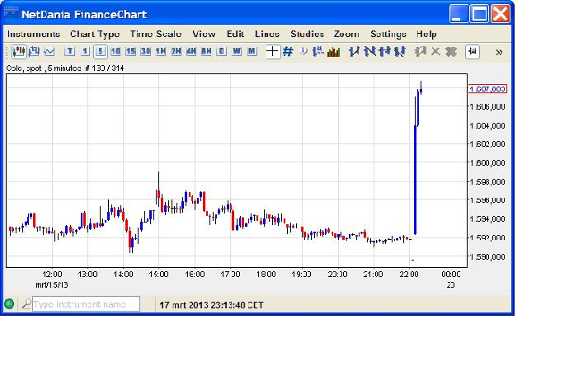Enable the crosshair cursor tool
This screenshot has height=371, width=588.
click(x=272, y=52)
